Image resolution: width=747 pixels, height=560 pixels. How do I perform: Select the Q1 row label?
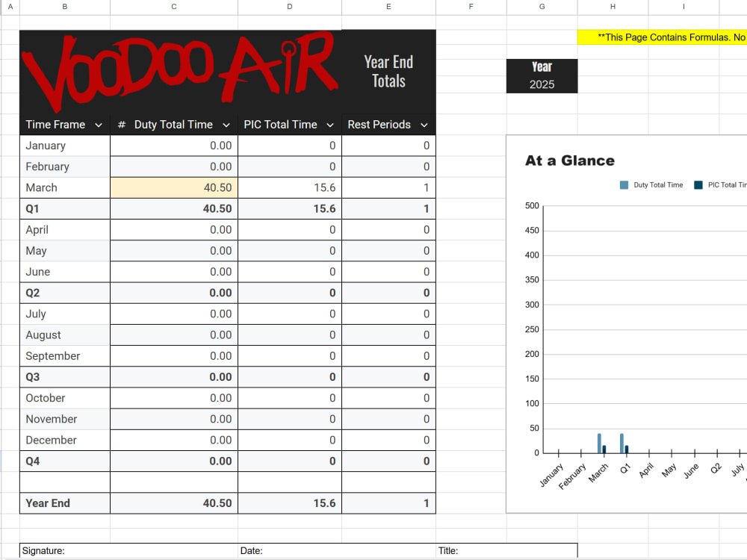65,208
